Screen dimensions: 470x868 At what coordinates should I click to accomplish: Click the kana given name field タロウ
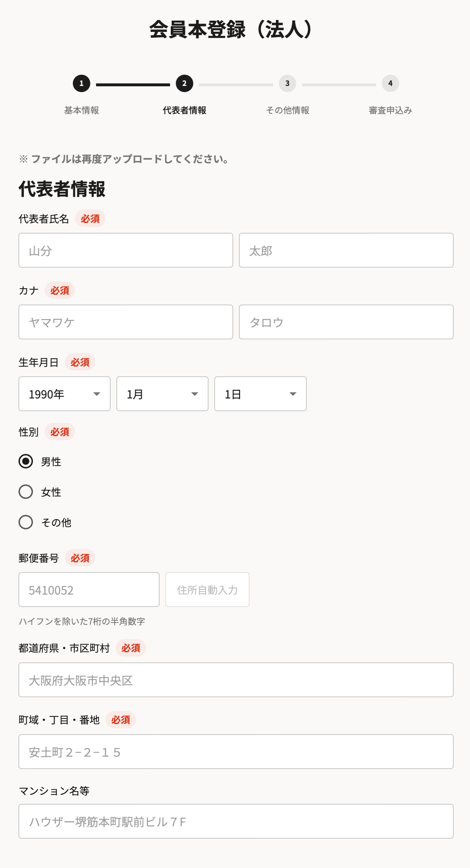[x=346, y=322]
